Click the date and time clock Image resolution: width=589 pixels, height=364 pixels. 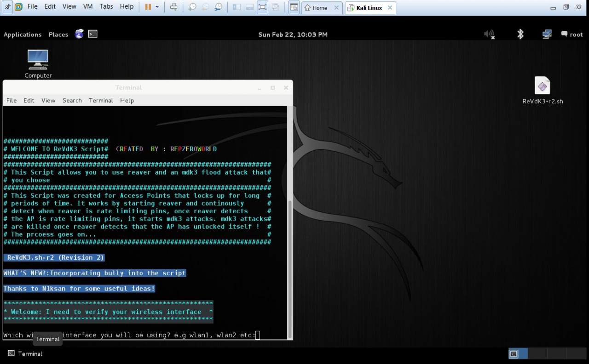pyautogui.click(x=293, y=34)
